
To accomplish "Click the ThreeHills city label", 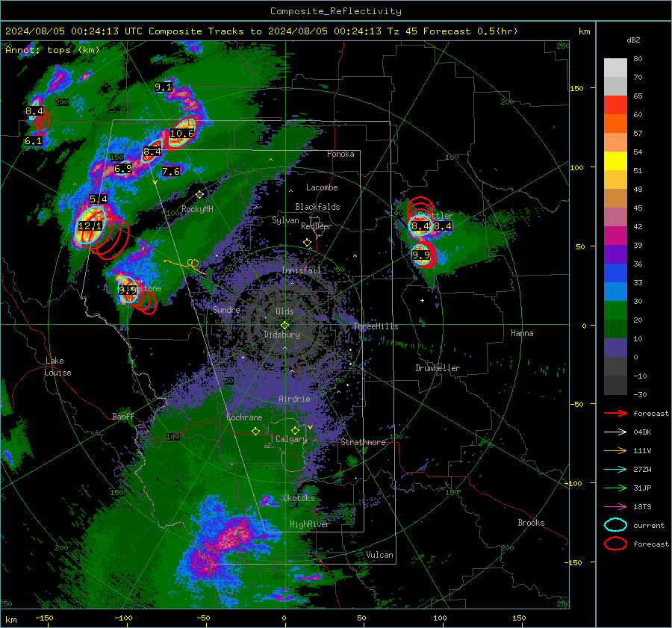I will point(376,326).
